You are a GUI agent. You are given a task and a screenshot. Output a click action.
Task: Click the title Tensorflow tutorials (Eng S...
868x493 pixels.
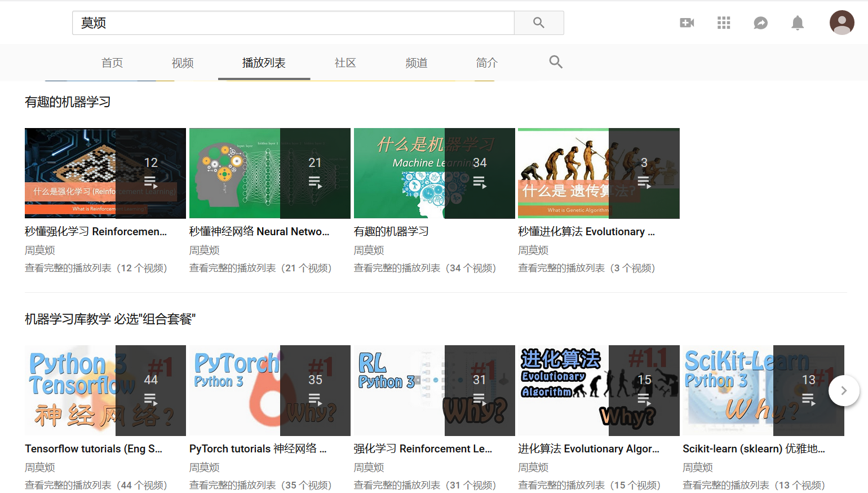click(94, 448)
